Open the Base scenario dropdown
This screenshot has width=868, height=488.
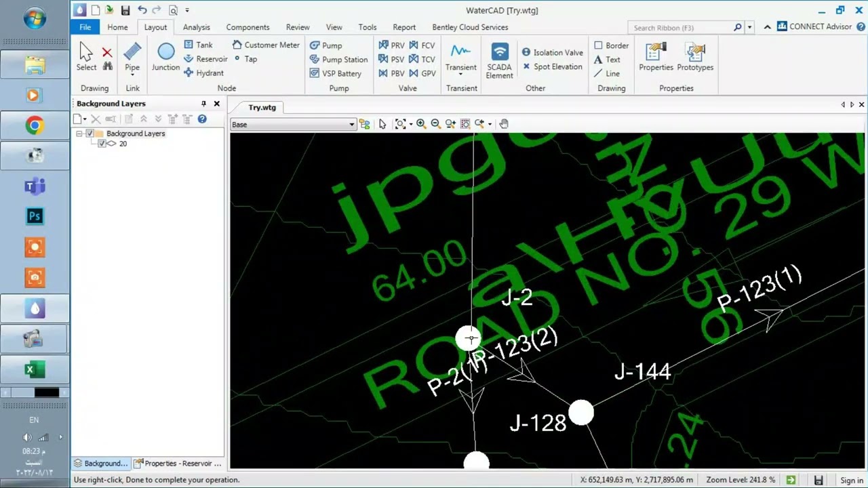tap(351, 125)
